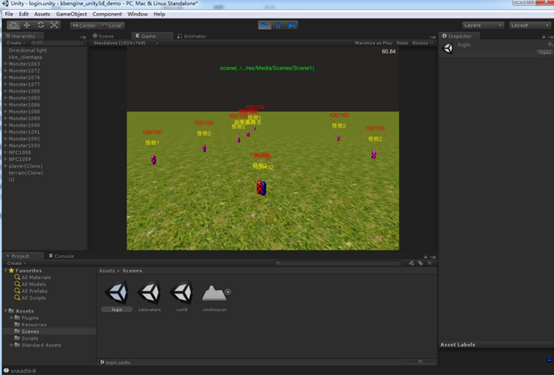The image size is (554, 375).
Task: Select the All Materials saved search
Action: tap(33, 277)
